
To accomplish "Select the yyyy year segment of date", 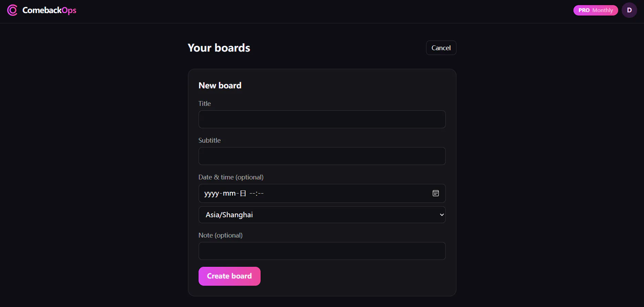I will 211,194.
